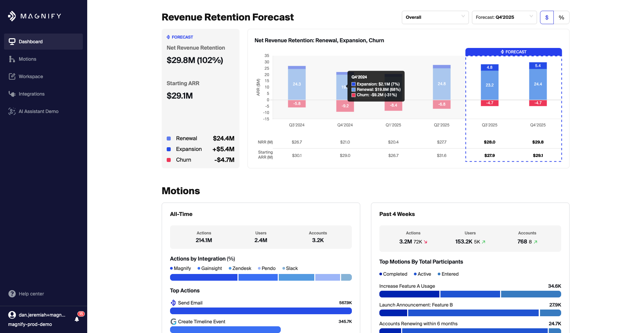Screen dimensions: 644x333
Task: Click the Integrations plug icon
Action: point(12,94)
